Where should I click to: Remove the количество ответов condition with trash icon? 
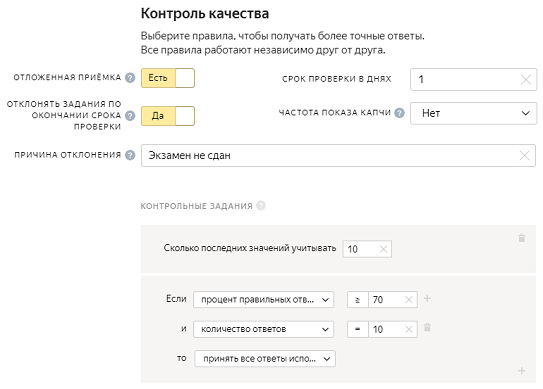pos(427,327)
